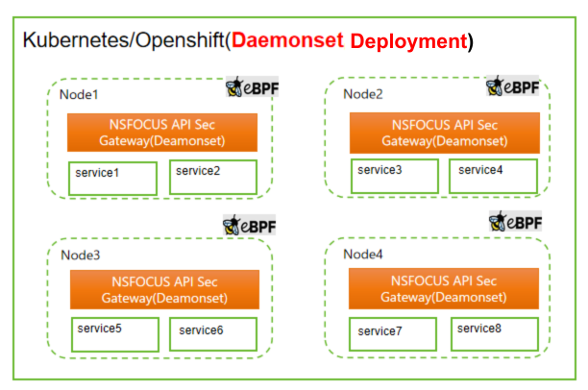Select the NSFOCUS API Sec Gateway in Node4
Screen dimensions: 588x390
click(x=444, y=289)
